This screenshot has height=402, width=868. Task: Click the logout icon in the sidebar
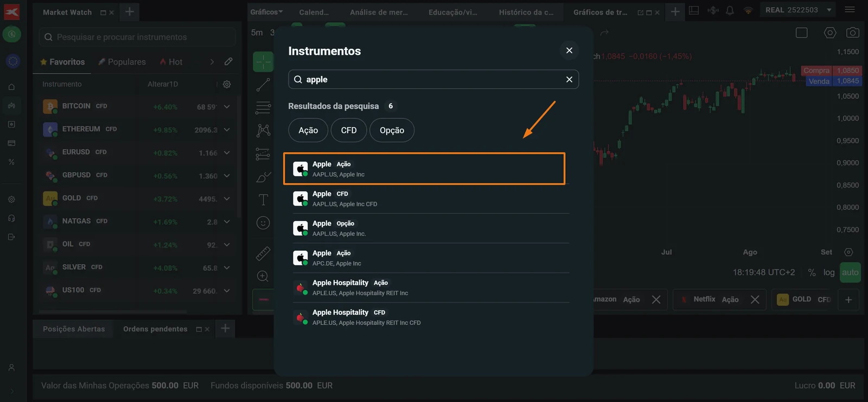pos(11,237)
